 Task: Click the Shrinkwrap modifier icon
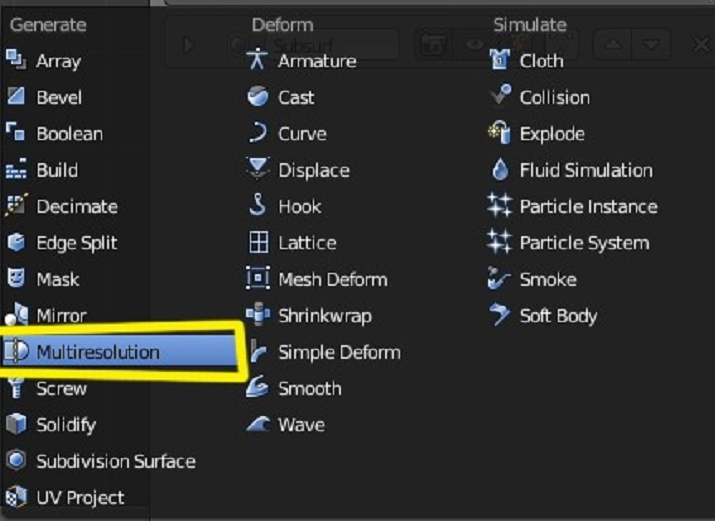(x=258, y=316)
